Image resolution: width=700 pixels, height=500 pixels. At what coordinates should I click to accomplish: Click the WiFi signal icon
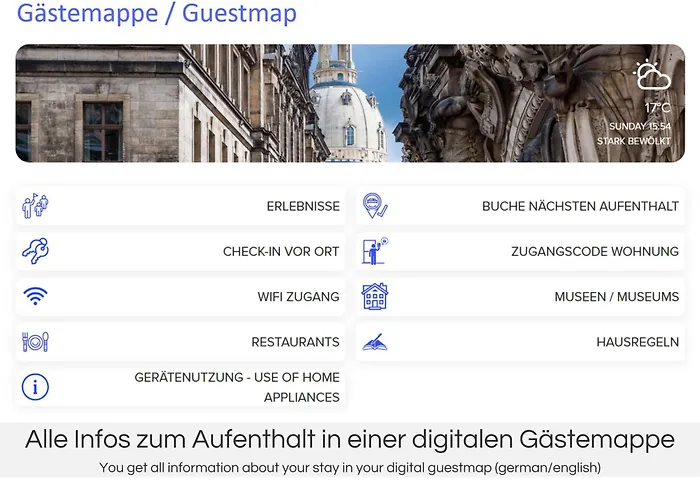pos(36,297)
